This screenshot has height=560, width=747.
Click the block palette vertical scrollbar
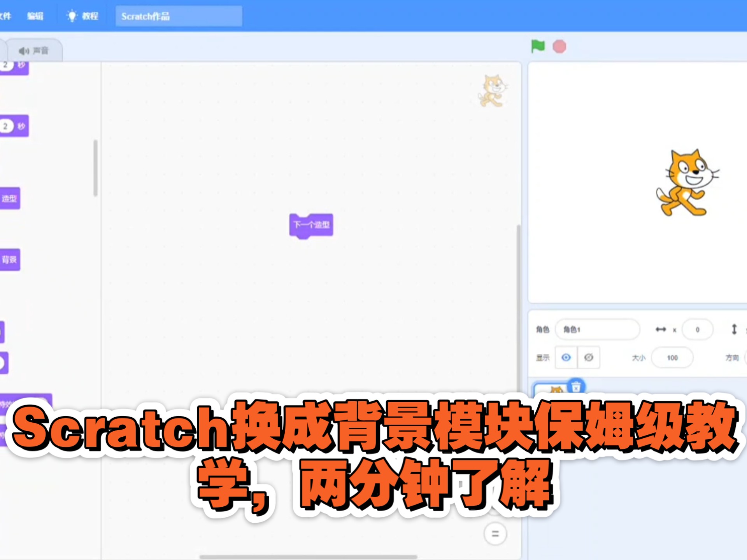95,168
